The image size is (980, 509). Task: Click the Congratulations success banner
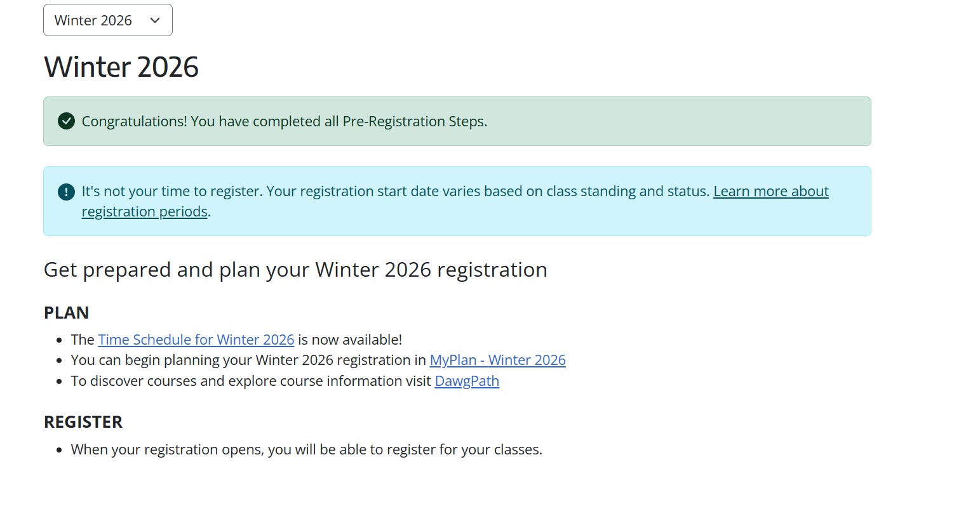click(x=457, y=121)
